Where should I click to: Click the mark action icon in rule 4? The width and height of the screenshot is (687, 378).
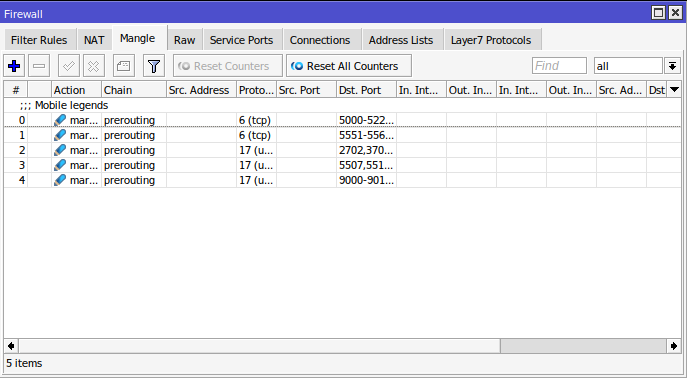coord(60,180)
